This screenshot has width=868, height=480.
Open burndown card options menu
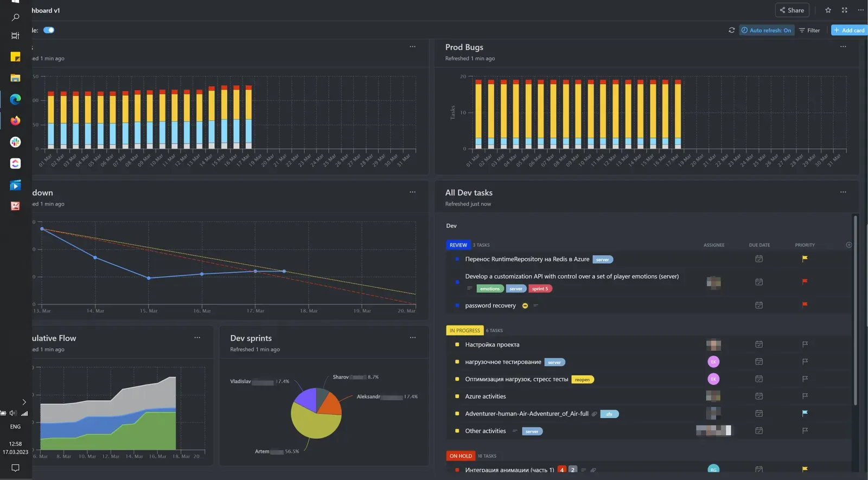pos(413,192)
